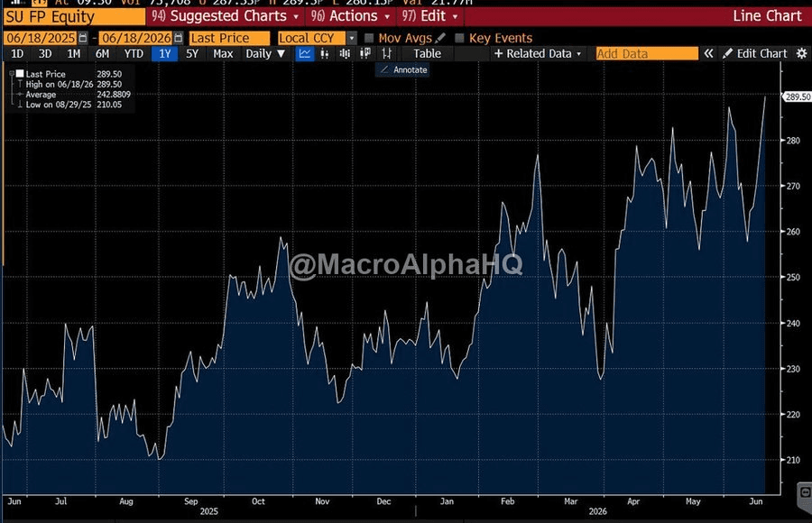The height and width of the screenshot is (523, 812).
Task: Click the 250 label on price axis
Action: [793, 277]
